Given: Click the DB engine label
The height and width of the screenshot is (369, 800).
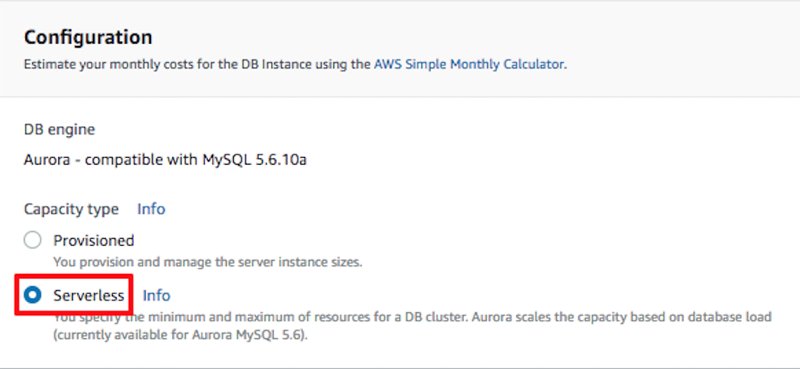Looking at the screenshot, I should 59,130.
